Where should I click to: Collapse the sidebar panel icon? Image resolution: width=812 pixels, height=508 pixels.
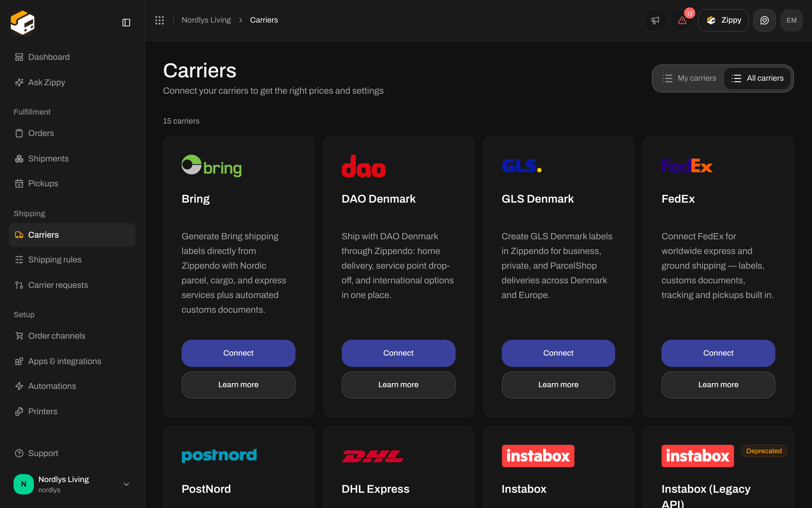(x=126, y=23)
